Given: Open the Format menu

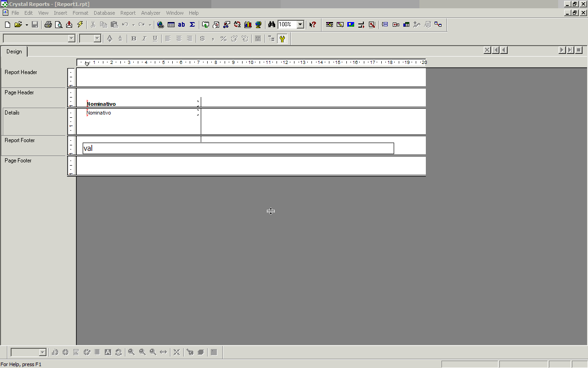Looking at the screenshot, I should (80, 13).
